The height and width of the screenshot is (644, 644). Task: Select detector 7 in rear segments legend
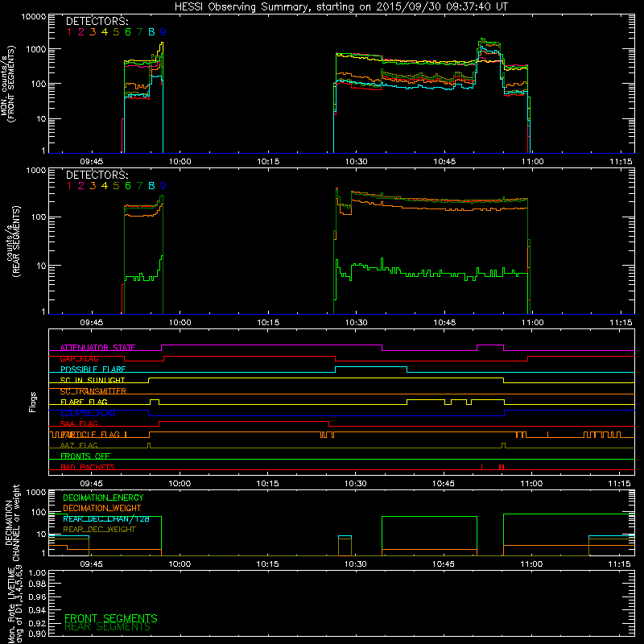click(139, 186)
